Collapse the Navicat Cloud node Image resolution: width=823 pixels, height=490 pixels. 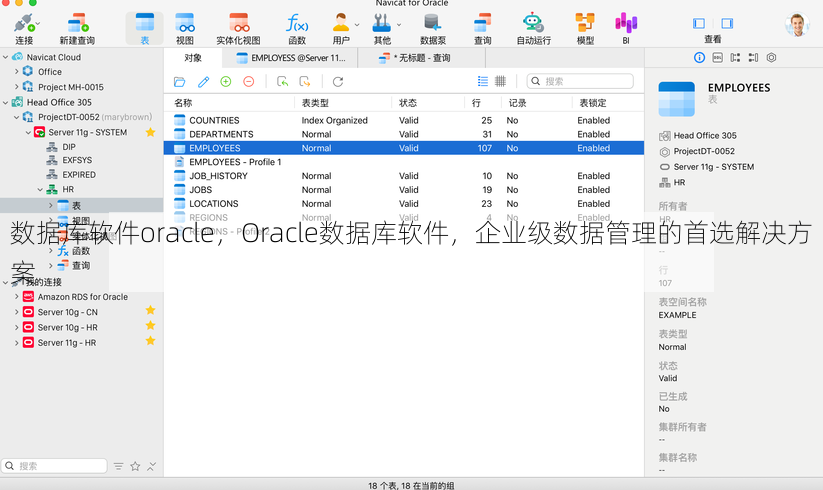[6, 57]
